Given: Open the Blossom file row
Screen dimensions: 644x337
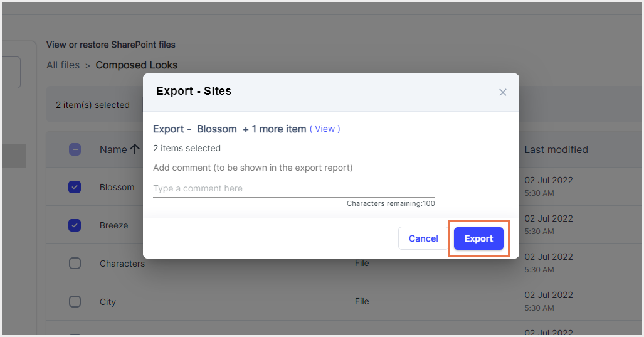Looking at the screenshot, I should [x=117, y=187].
